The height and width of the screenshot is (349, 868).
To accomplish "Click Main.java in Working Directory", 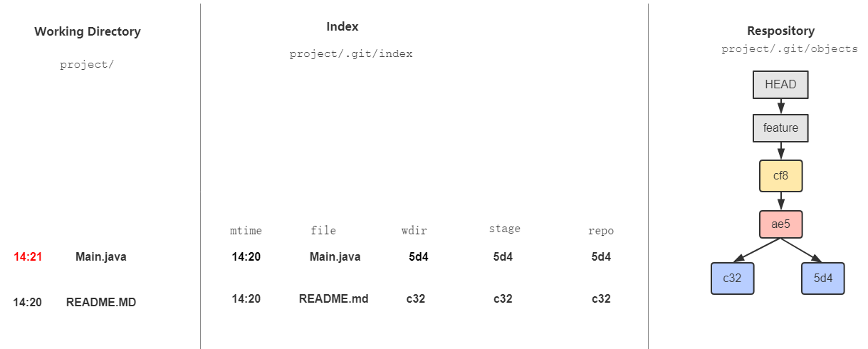I will (x=100, y=257).
